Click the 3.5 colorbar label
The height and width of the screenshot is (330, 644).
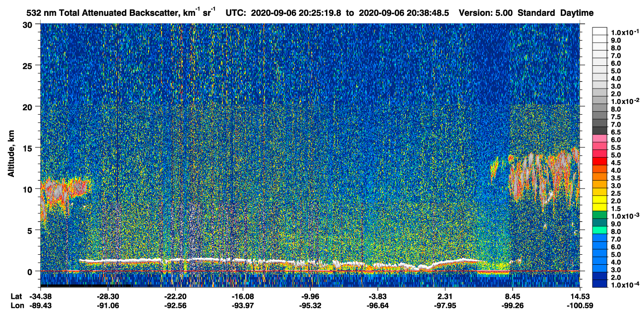(616, 178)
